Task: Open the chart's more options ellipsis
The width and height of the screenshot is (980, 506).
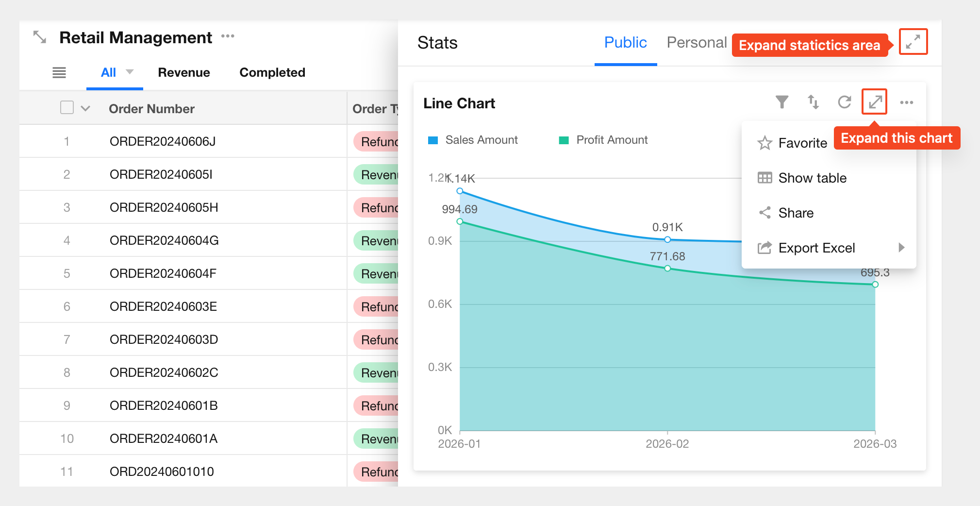Action: pyautogui.click(x=906, y=102)
